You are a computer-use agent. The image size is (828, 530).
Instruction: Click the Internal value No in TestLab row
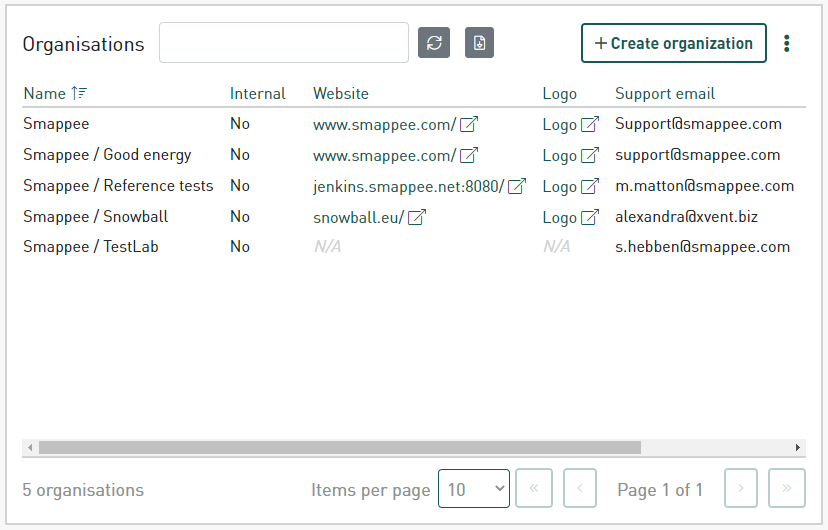(240, 247)
